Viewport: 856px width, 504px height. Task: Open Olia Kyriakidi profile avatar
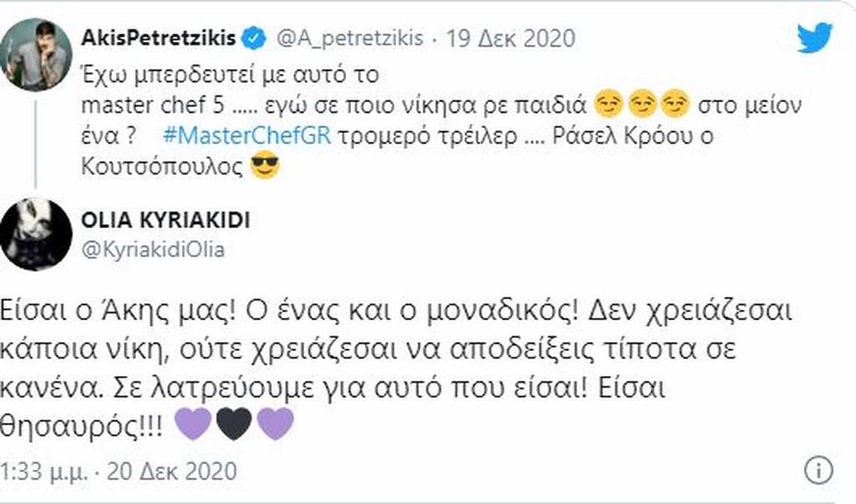click(x=36, y=234)
